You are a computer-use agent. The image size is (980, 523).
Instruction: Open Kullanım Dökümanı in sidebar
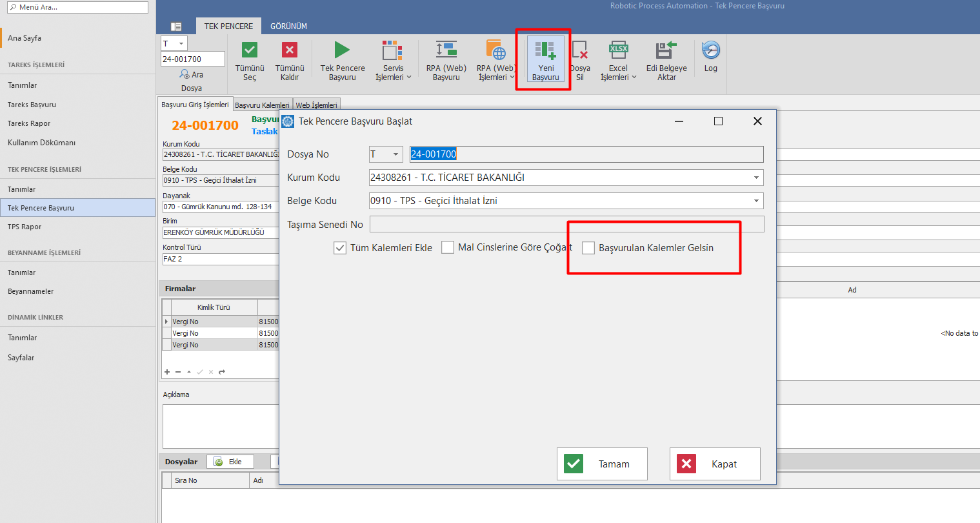41,143
